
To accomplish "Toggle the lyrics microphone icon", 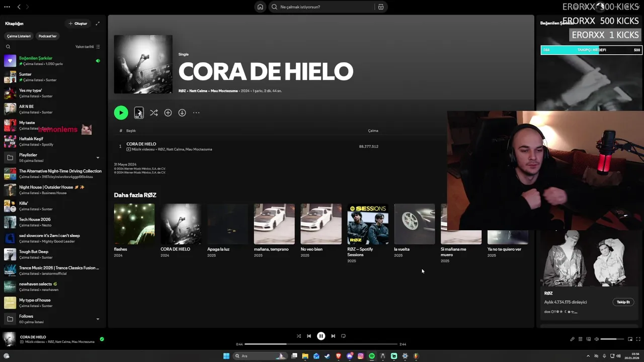I will point(572,339).
